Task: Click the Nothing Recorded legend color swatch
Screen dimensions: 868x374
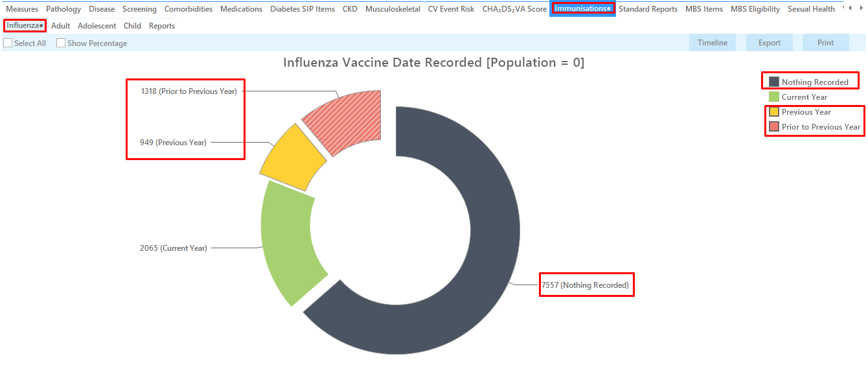Action: click(x=774, y=82)
